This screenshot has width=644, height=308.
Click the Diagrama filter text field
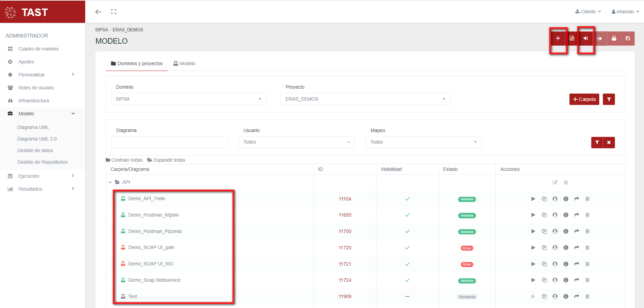[169, 142]
